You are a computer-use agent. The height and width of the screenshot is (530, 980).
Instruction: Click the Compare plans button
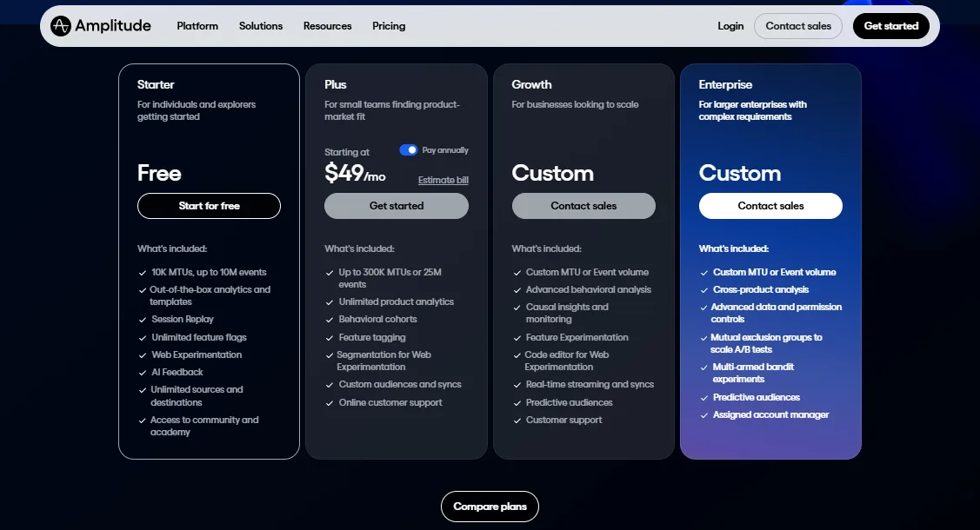pos(490,507)
